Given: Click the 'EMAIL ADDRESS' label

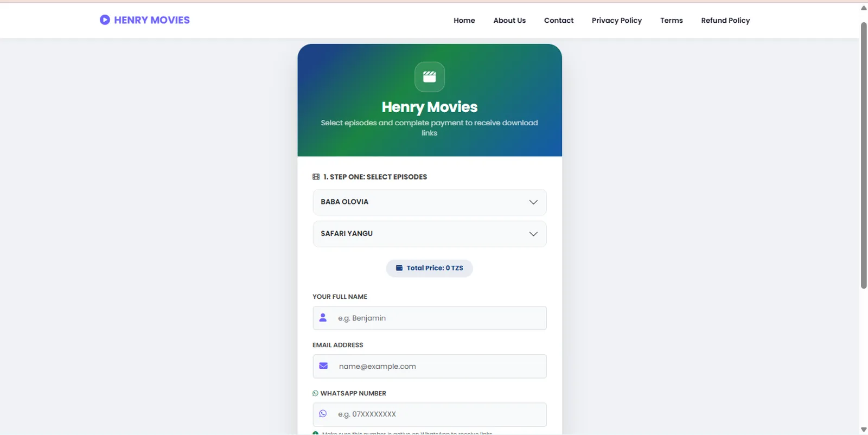Looking at the screenshot, I should pyautogui.click(x=338, y=345).
